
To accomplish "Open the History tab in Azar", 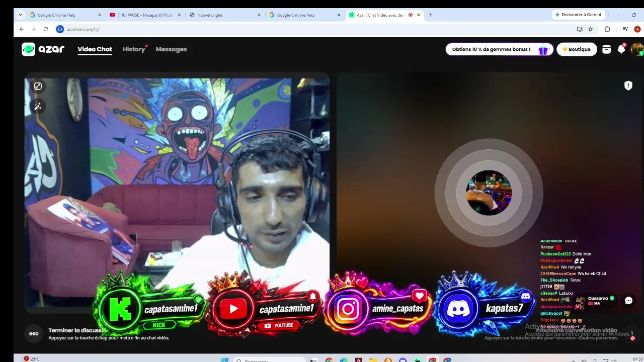I will [134, 49].
